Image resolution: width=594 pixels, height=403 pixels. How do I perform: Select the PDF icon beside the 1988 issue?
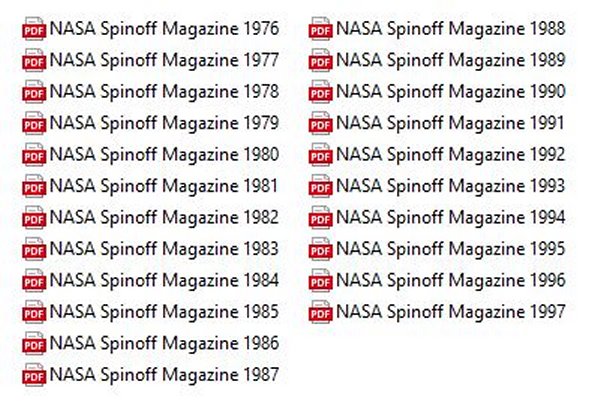coord(321,29)
